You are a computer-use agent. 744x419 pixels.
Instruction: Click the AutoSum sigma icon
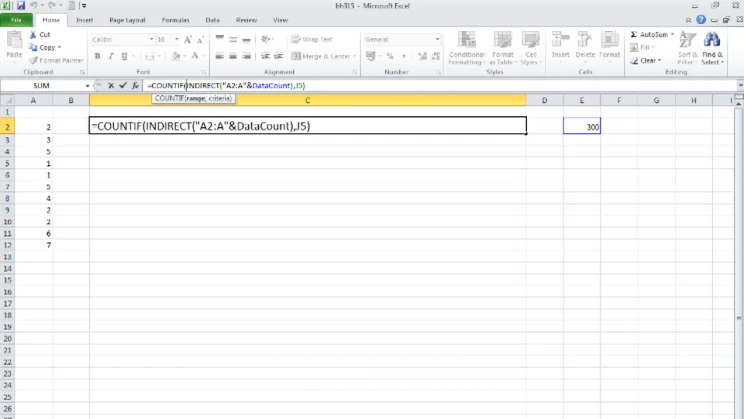coord(634,34)
